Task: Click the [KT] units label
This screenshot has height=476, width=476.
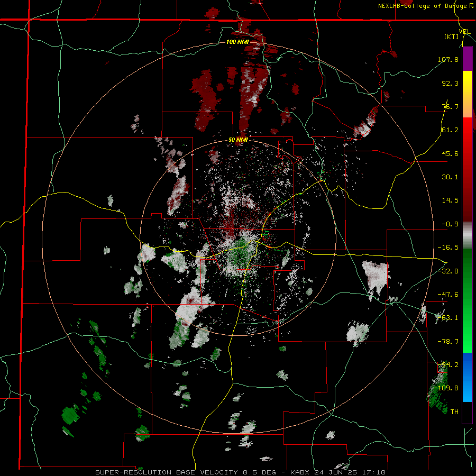Action: pyautogui.click(x=452, y=36)
